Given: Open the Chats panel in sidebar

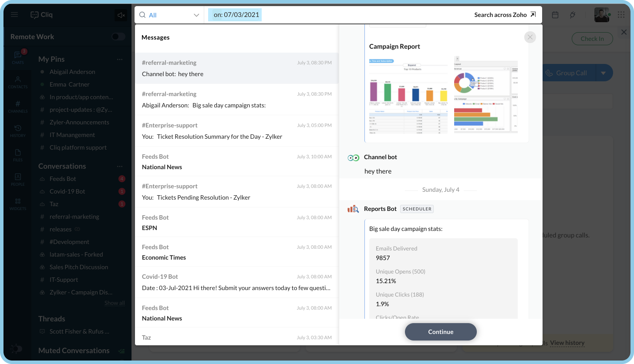Looking at the screenshot, I should [17, 57].
